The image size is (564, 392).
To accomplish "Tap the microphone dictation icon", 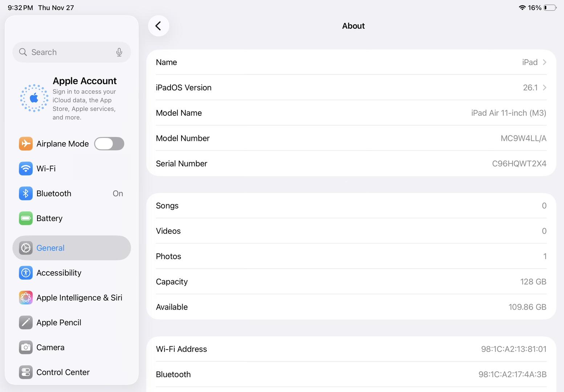I will [119, 52].
